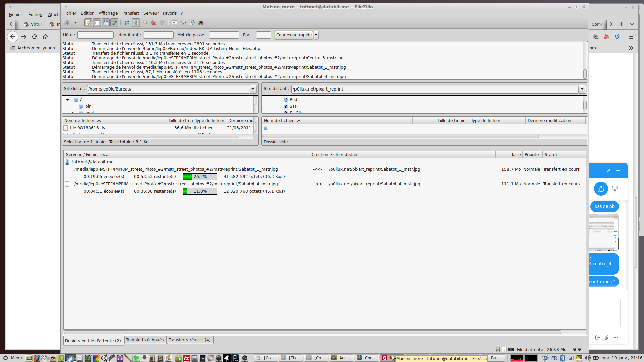Open remote file search binoculars icon
The image size is (644, 362).
(x=201, y=23)
